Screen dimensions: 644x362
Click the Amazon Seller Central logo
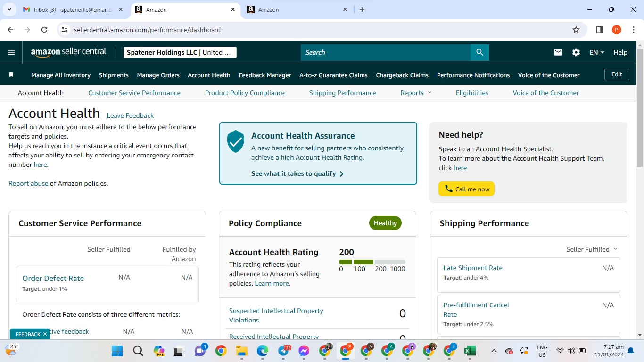pos(69,52)
